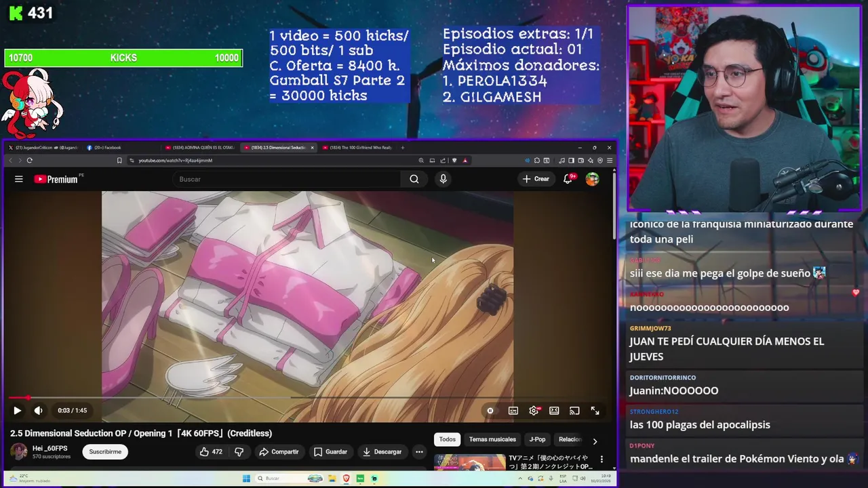Viewport: 868px width, 488px height.
Task: Open the Hei _60FPS channel name link
Action: coord(50,448)
